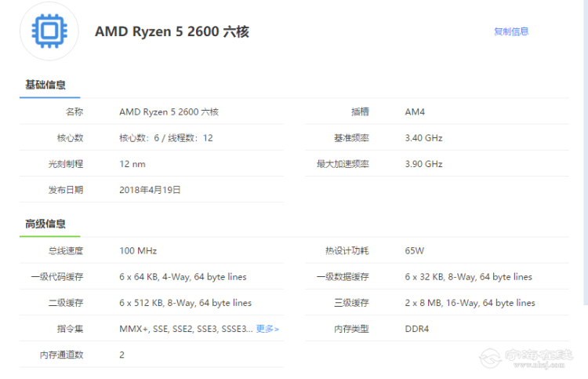Select the 高级信息 section tab
The width and height of the screenshot is (588, 379).
click(x=45, y=224)
